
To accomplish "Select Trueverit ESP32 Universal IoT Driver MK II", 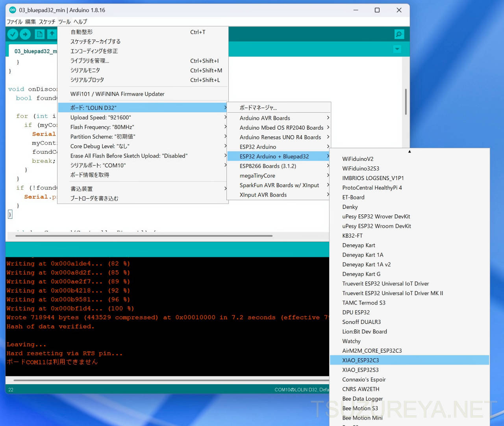I will click(409, 293).
